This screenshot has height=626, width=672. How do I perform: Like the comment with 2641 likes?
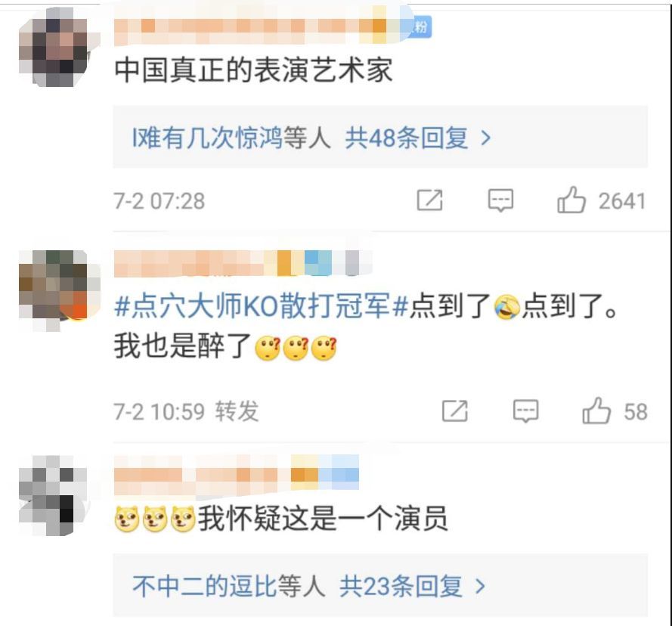[x=571, y=200]
